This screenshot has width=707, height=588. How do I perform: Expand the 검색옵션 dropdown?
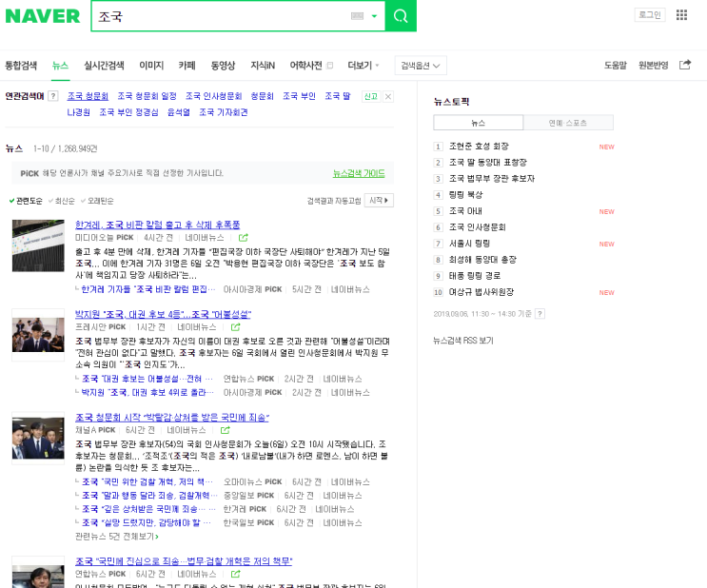click(x=421, y=66)
